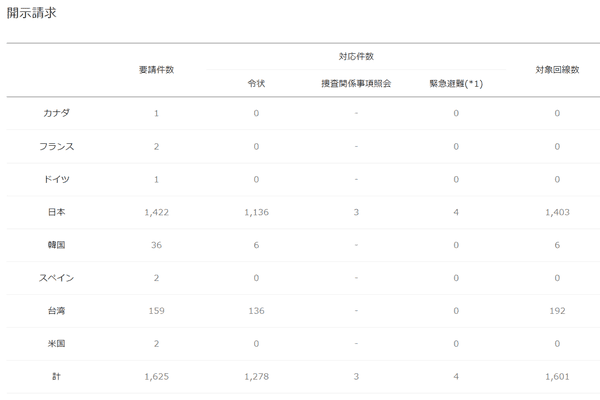Viewport: 600px width, 400px height.
Task: Click the 1 requests value for ドイツ
Action: pyautogui.click(x=156, y=179)
